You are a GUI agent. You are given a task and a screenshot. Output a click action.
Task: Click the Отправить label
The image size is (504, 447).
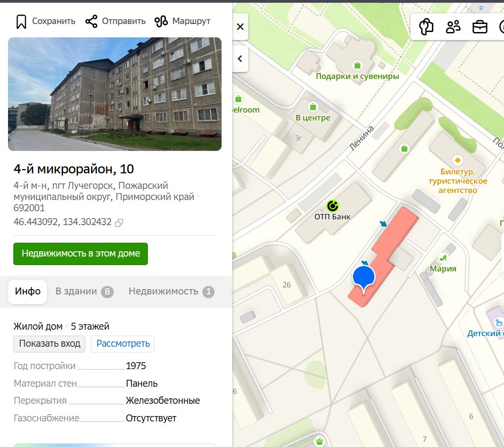tap(124, 21)
